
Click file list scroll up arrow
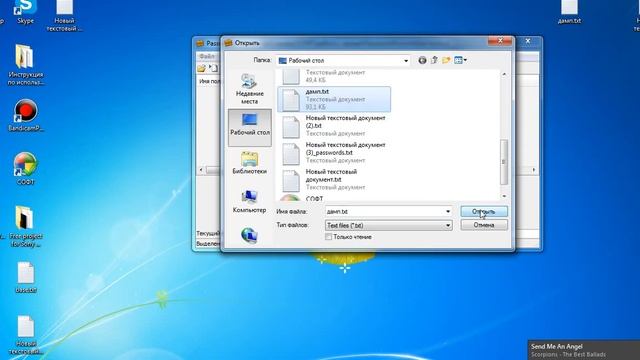coord(504,74)
